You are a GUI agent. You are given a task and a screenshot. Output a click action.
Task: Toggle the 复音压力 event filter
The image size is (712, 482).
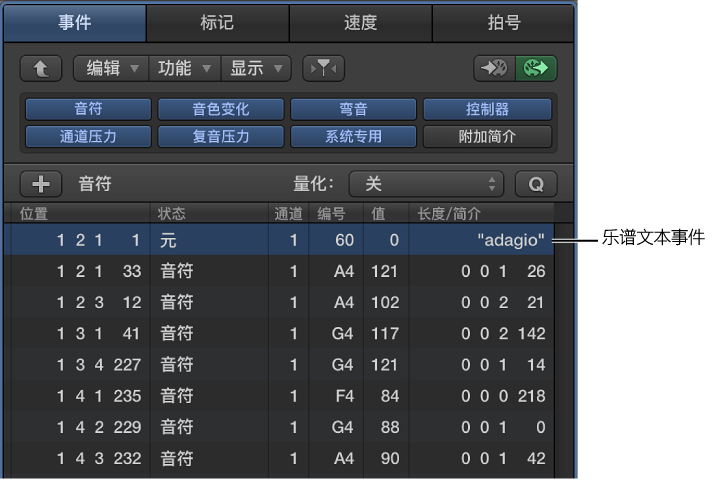[x=221, y=136]
